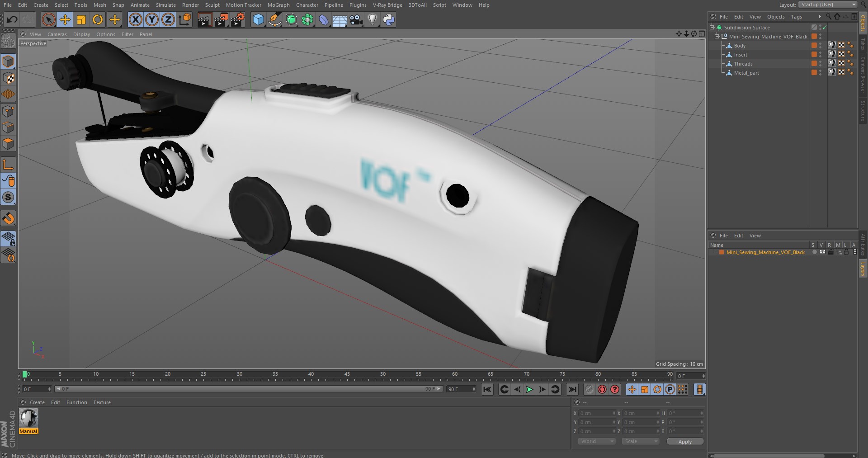Click the Apply button
Image resolution: width=868 pixels, height=458 pixels.
685,441
